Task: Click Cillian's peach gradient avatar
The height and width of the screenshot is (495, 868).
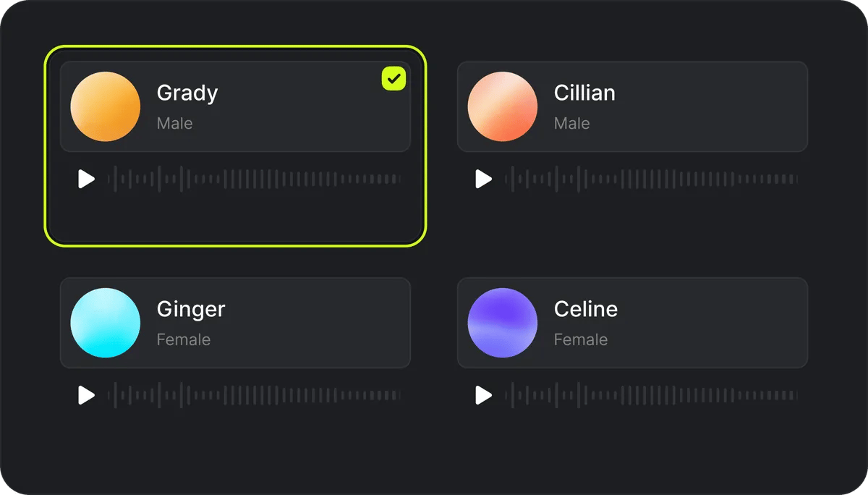Action: tap(503, 106)
